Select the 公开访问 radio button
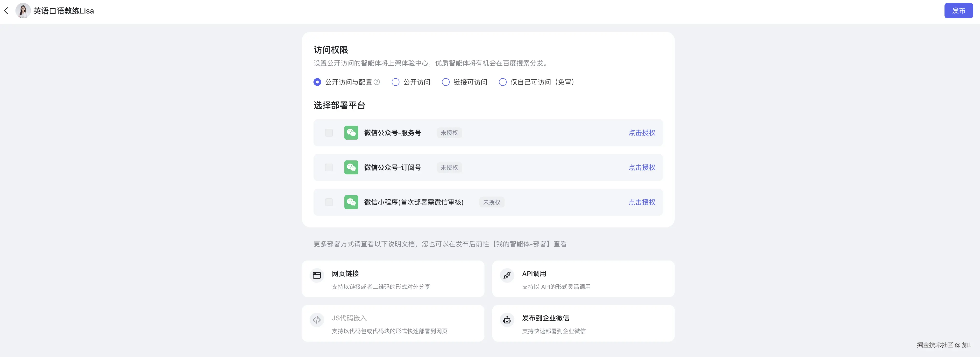 pos(396,82)
